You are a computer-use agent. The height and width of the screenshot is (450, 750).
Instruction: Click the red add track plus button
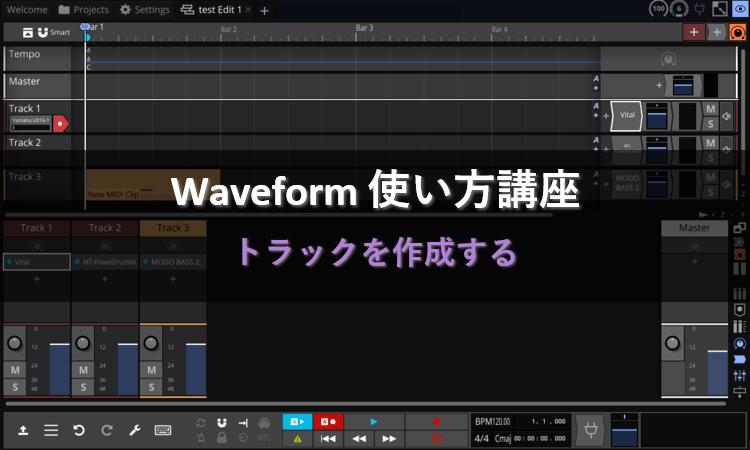tap(694, 32)
